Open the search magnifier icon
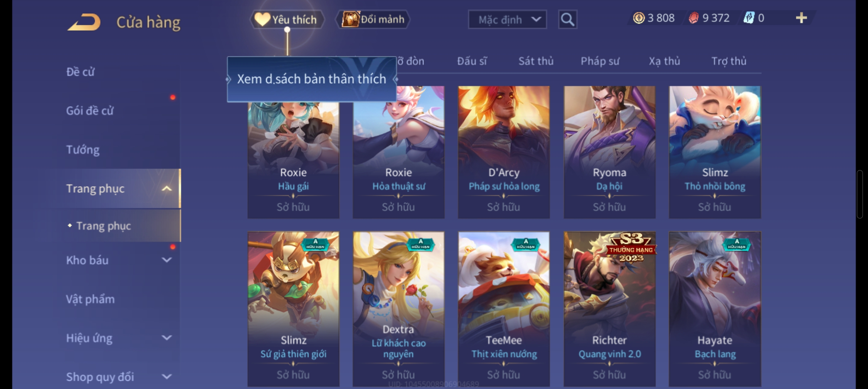 coord(568,19)
